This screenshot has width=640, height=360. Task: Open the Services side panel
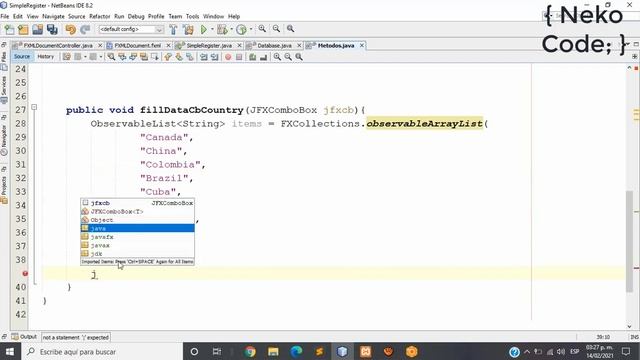pos(4,90)
